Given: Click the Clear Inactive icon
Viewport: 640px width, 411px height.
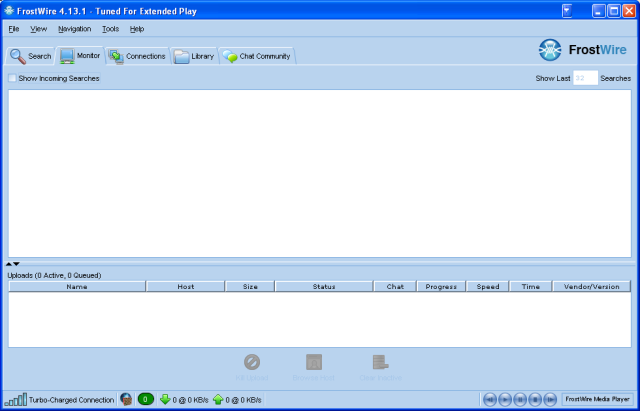Looking at the screenshot, I should click(380, 362).
